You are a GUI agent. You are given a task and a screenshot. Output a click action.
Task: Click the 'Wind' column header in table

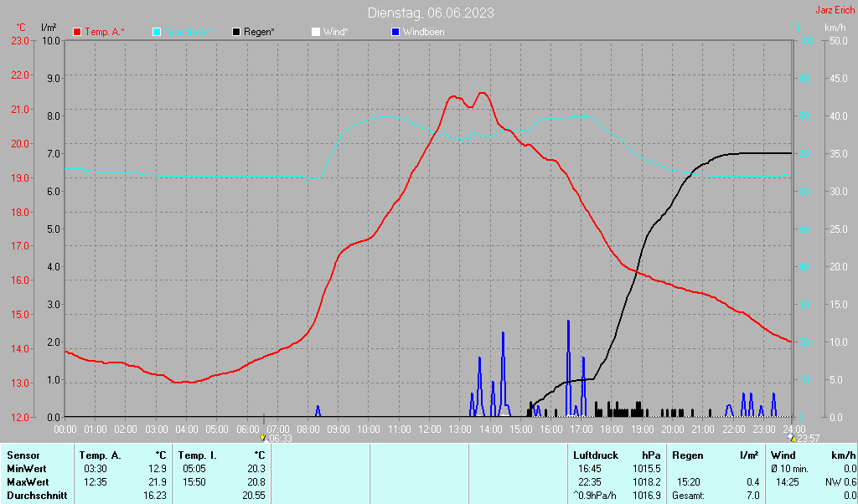[783, 455]
